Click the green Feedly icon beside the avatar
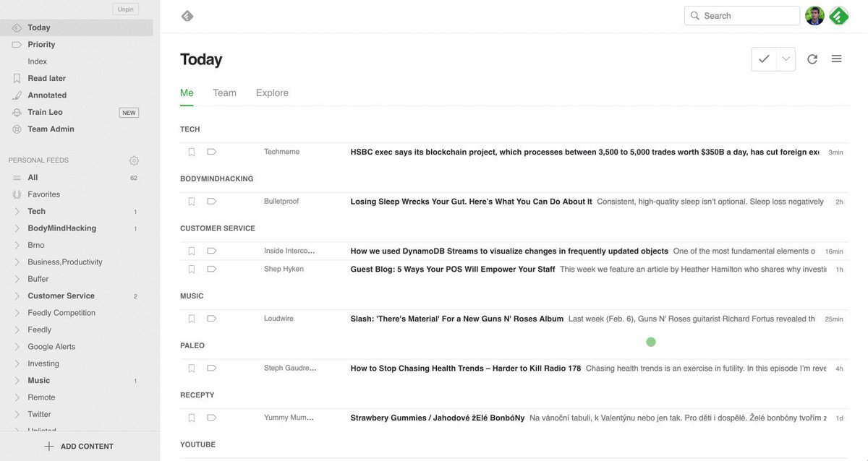This screenshot has height=461, width=868. 838,16
